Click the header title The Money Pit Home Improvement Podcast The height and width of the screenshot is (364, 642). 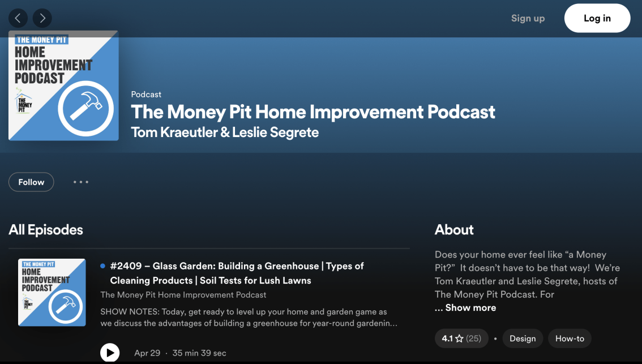[x=313, y=112]
